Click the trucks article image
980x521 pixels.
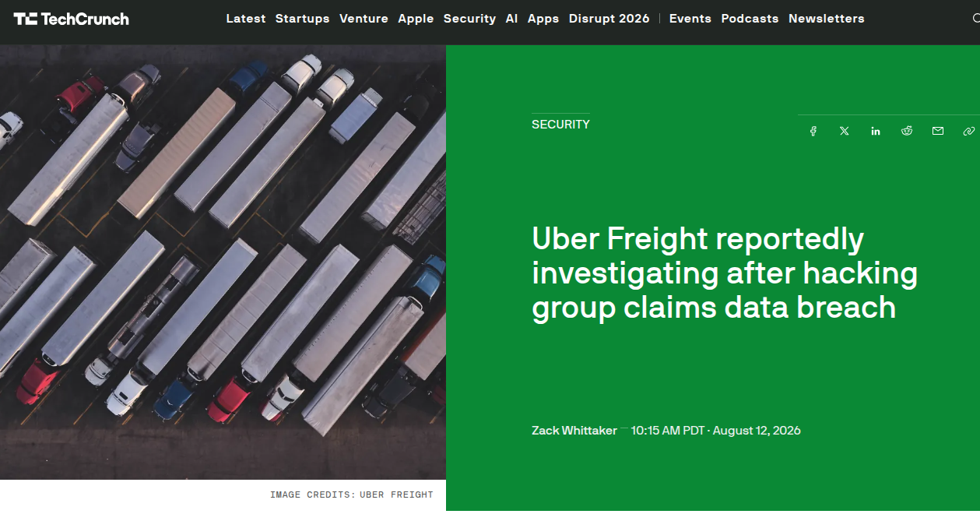(x=223, y=262)
